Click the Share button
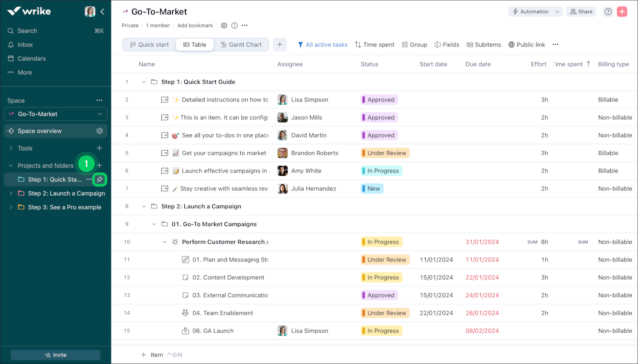Screen dimensions: 638x364 click(581, 12)
